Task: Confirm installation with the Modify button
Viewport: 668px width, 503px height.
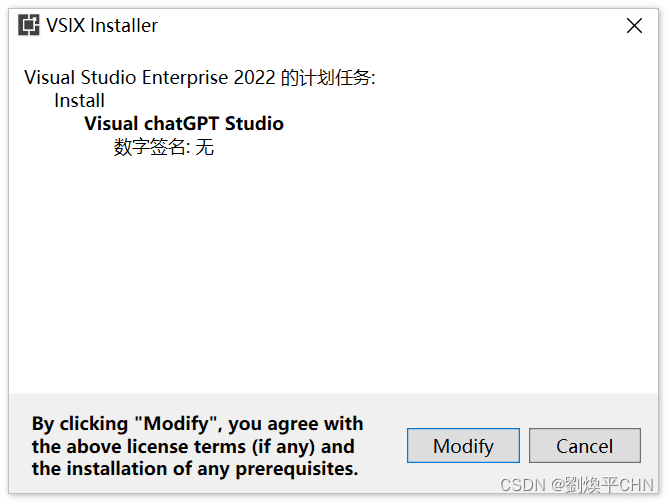Action: 463,446
